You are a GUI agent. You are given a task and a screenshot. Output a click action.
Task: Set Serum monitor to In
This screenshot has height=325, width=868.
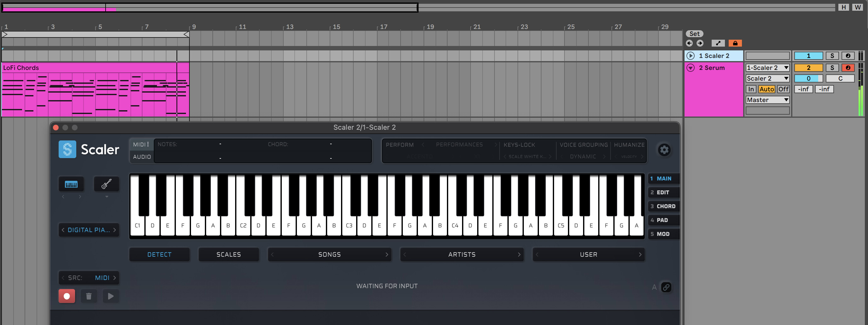[x=751, y=89]
